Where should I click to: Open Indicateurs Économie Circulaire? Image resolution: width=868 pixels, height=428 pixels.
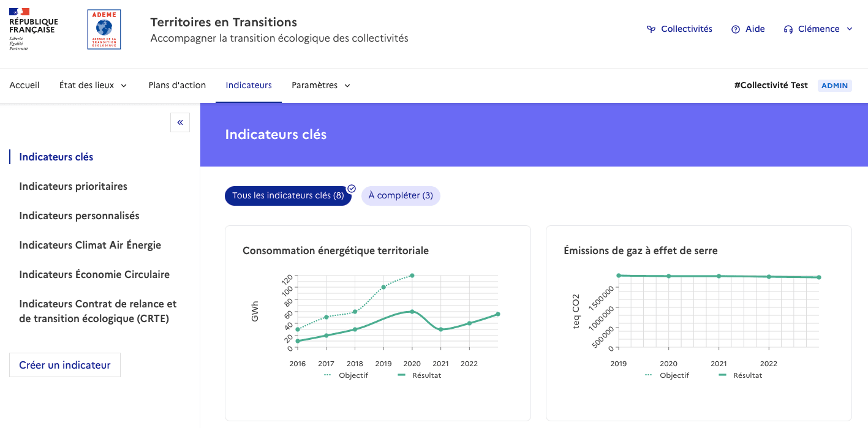point(94,274)
